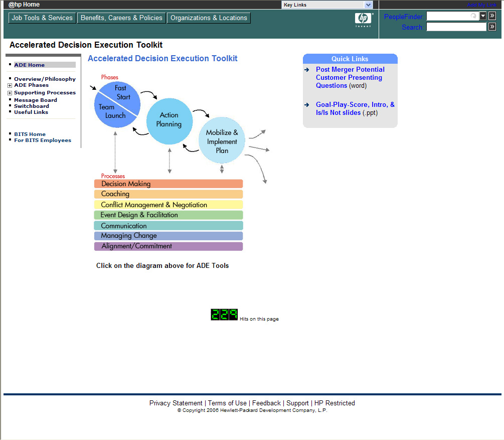Screen dimensions: 504x440
Task: Click the Action Planning circle in the diagram
Action: [x=169, y=120]
